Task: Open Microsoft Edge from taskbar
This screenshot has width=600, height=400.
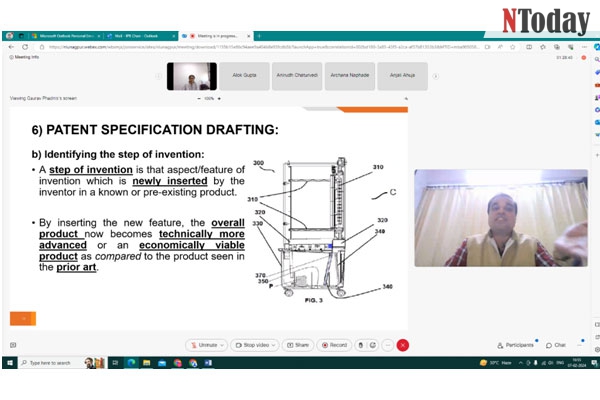Action: coord(131,362)
